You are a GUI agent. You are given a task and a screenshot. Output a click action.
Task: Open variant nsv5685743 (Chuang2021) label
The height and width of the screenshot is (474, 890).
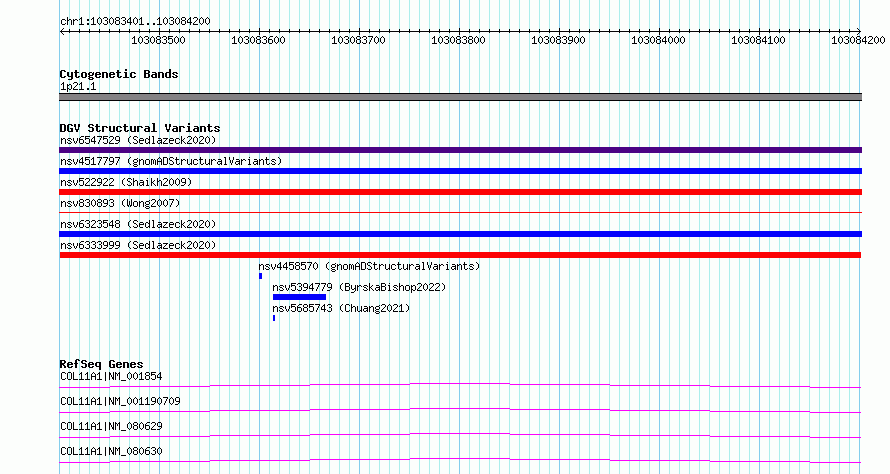coord(341,308)
